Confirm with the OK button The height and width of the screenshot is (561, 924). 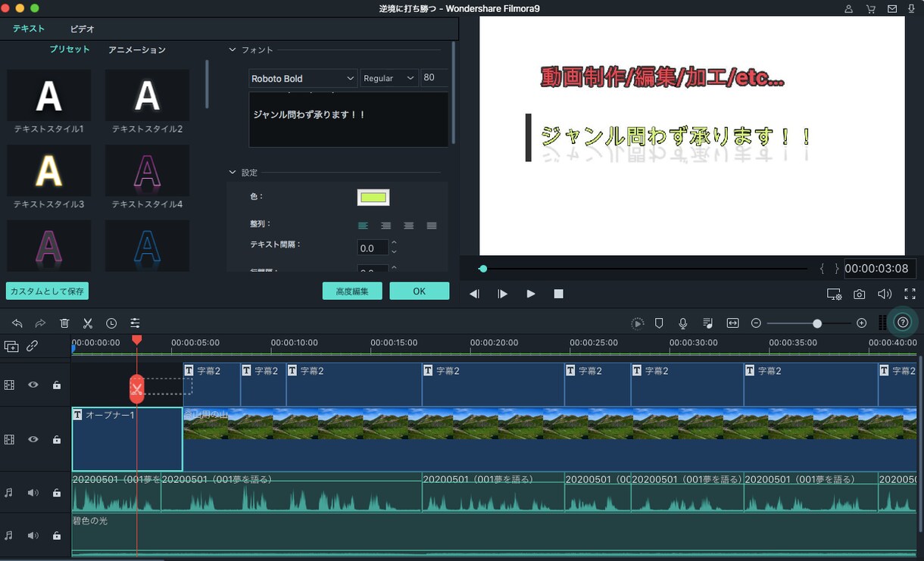[x=420, y=291]
